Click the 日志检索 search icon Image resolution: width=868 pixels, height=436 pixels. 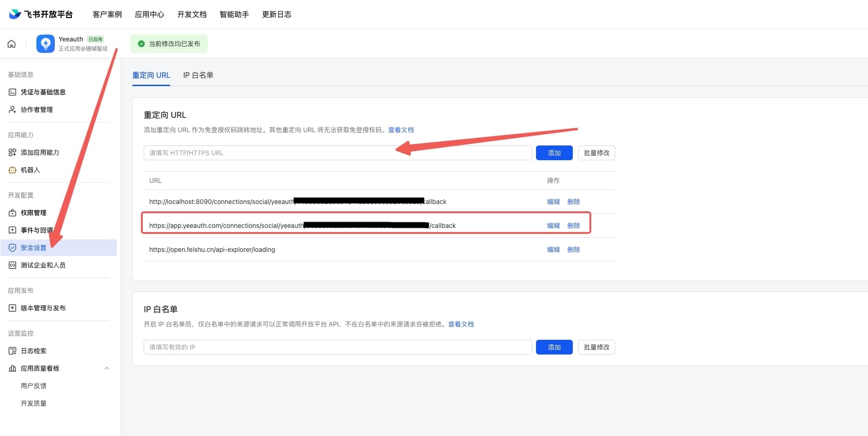click(12, 351)
